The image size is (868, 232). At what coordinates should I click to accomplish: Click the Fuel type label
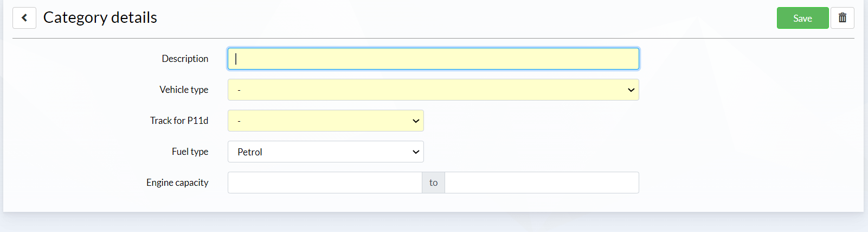coord(190,152)
